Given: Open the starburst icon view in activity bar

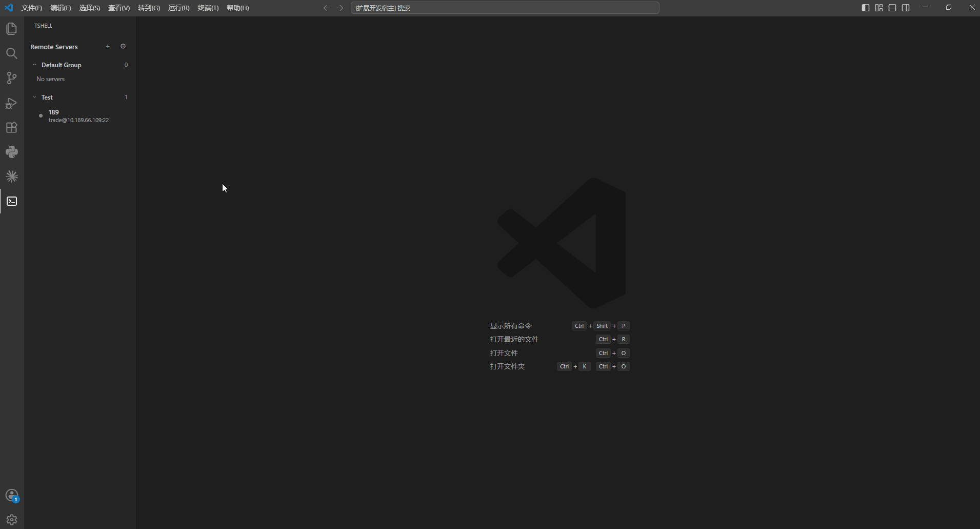Looking at the screenshot, I should click(12, 177).
